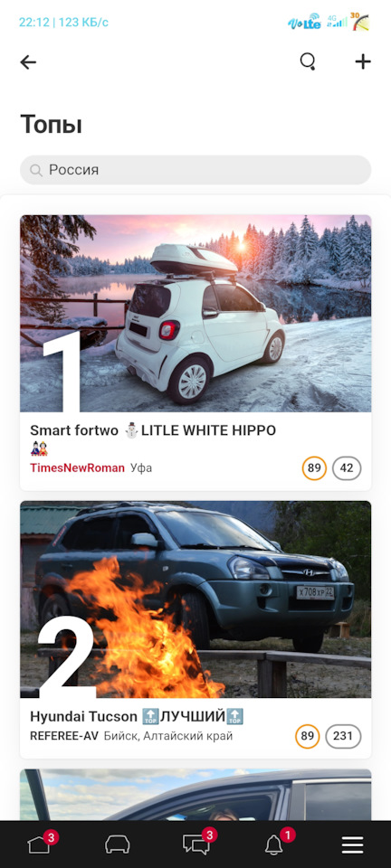
Task: Open search with the magnifier icon
Action: 308,61
